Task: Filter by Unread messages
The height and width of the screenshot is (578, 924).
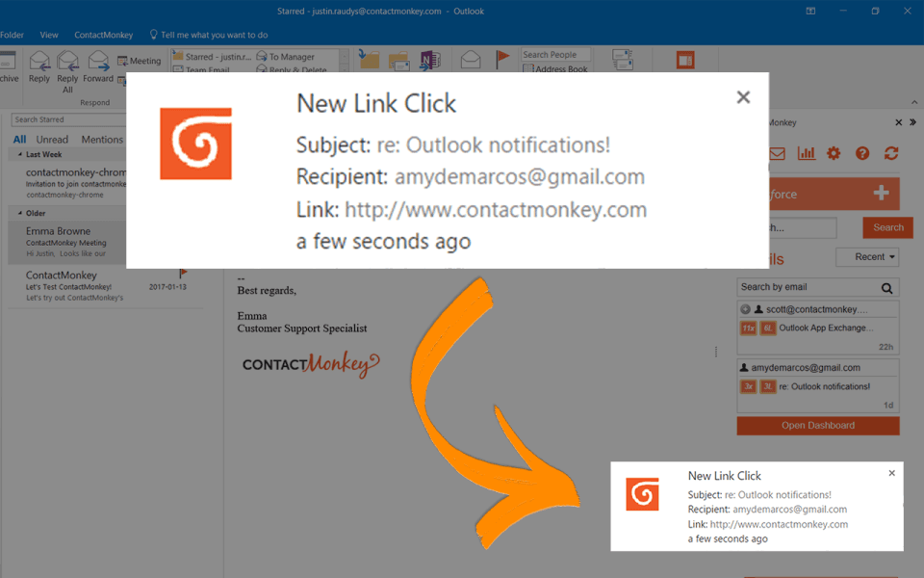Action: 52,139
